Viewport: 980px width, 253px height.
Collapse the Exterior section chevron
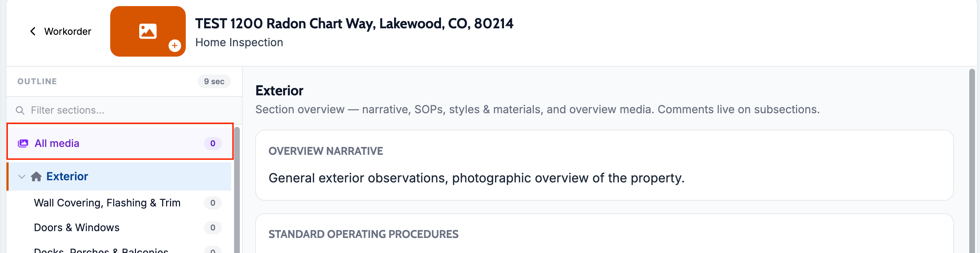22,177
